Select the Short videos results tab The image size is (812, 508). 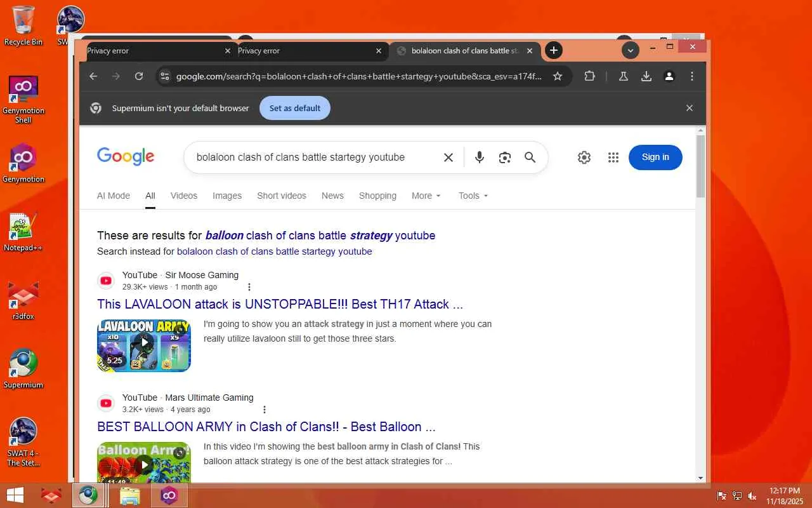282,196
